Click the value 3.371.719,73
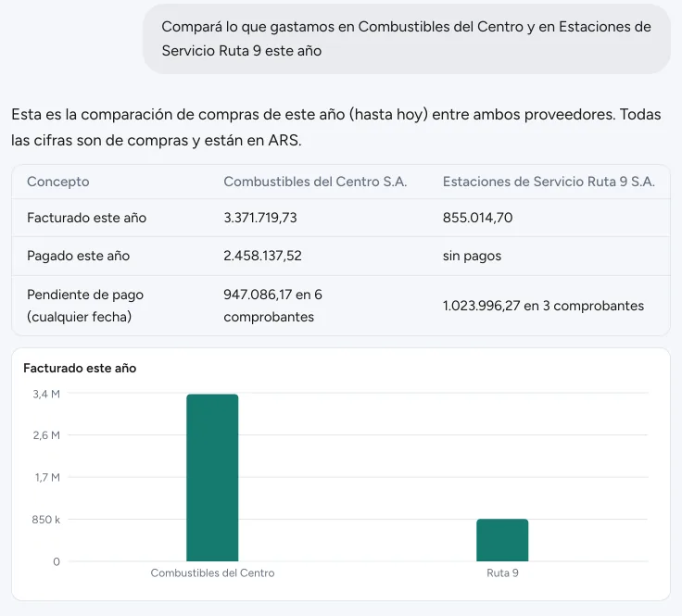Image resolution: width=682 pixels, height=616 pixels. [260, 218]
